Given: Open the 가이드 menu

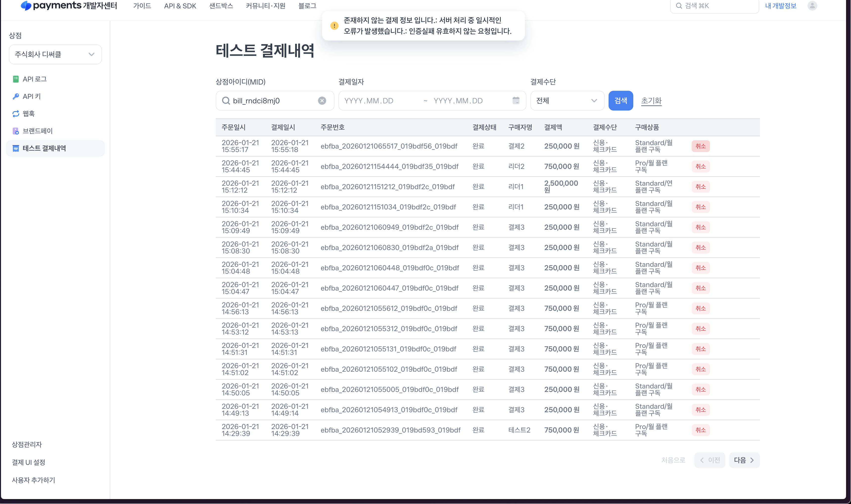Looking at the screenshot, I should click(x=142, y=6).
